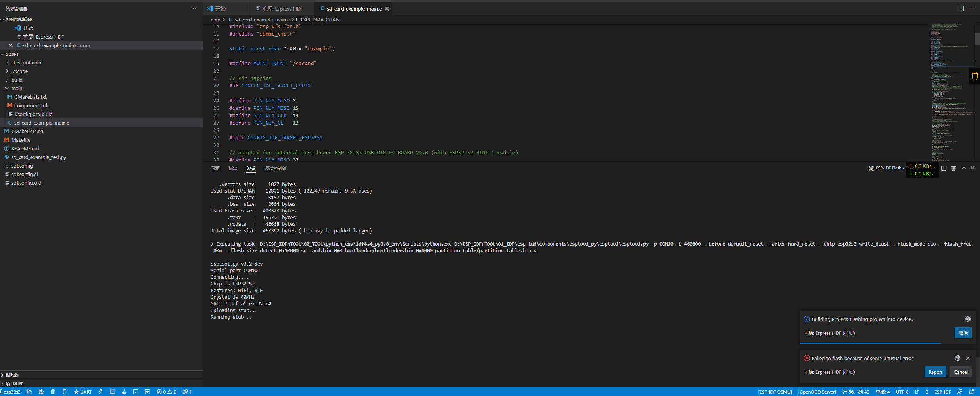This screenshot has width=980, height=396.
Task: Click the code minimap overview
Action: pyautogui.click(x=951, y=92)
